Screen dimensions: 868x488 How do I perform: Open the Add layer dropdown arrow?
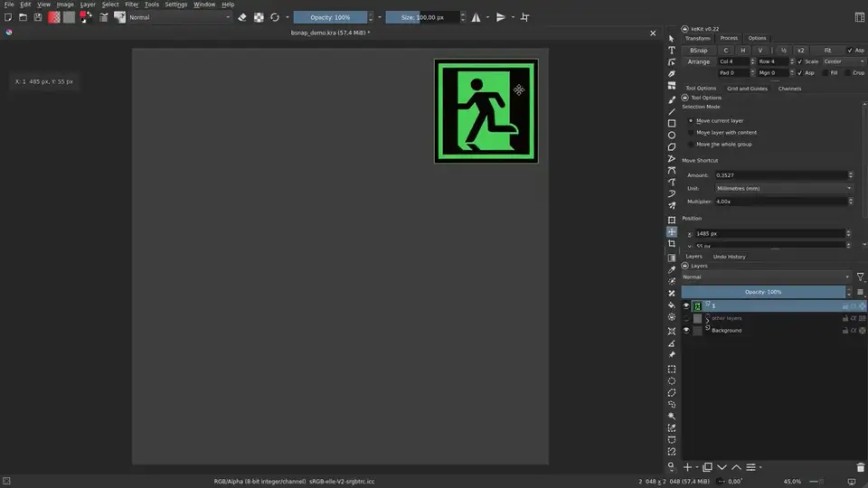pos(697,467)
